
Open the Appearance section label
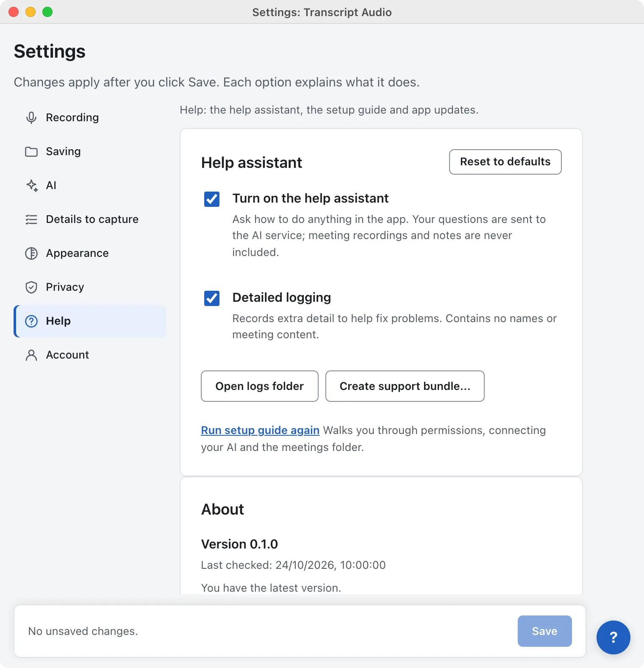click(77, 253)
